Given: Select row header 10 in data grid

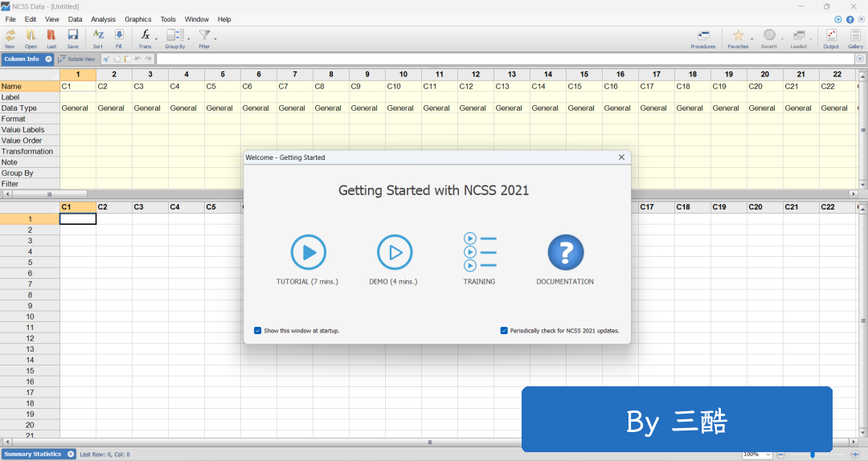Looking at the screenshot, I should tap(30, 317).
